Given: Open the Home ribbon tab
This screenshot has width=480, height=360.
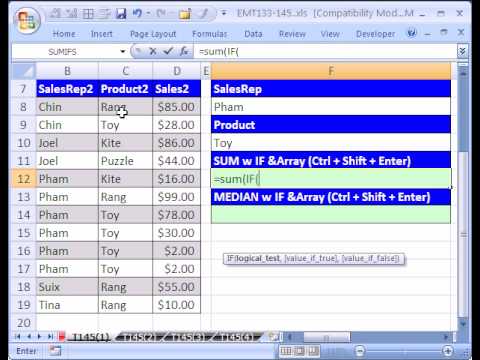Looking at the screenshot, I should (x=64, y=34).
